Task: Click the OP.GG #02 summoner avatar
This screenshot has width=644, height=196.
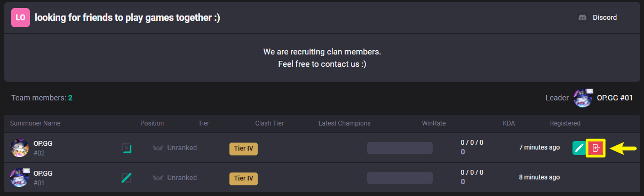Action: click(20, 148)
